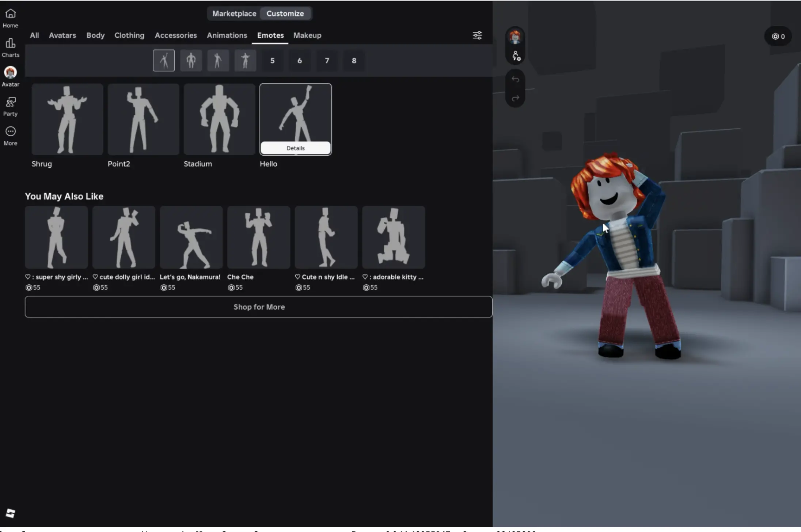
Task: Click the You May Also Like heading
Action: tap(64, 196)
